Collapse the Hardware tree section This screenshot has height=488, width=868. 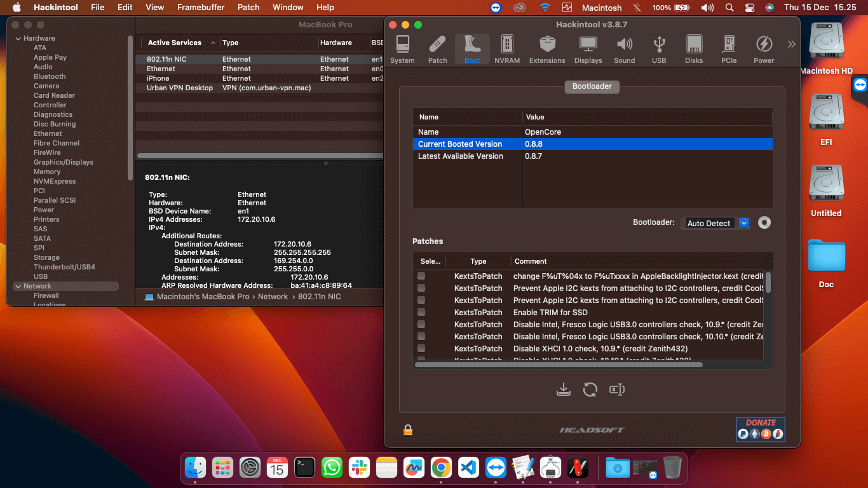[x=18, y=39]
